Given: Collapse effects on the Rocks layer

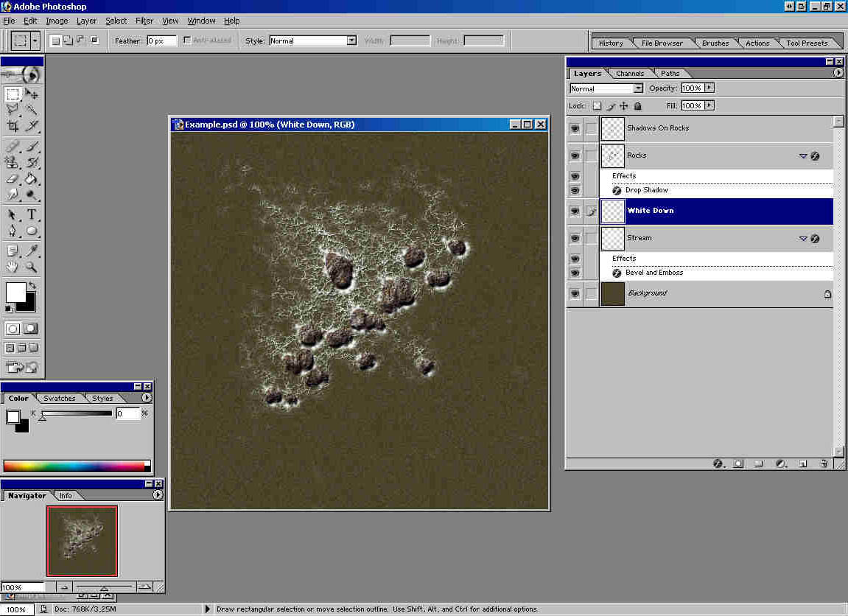Looking at the screenshot, I should click(803, 156).
